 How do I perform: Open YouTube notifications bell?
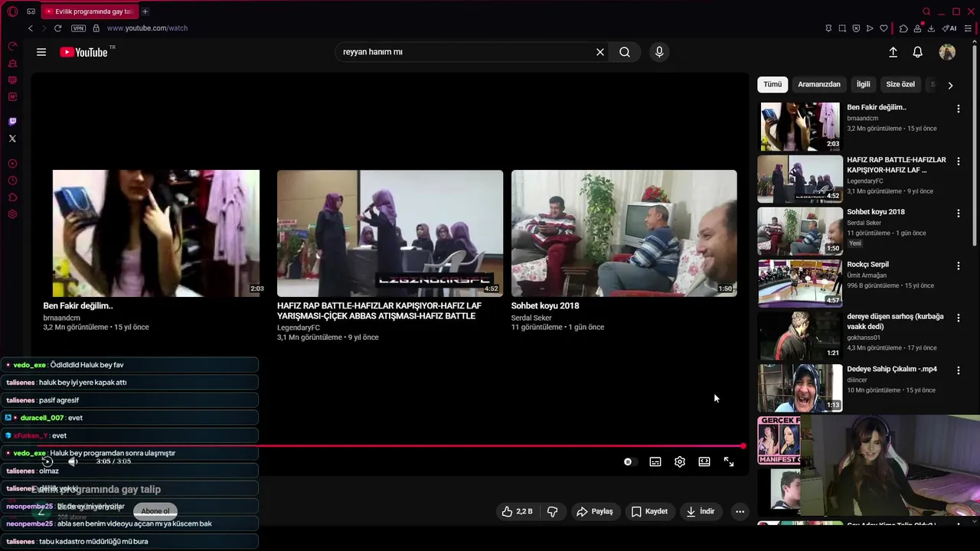[x=917, y=52]
